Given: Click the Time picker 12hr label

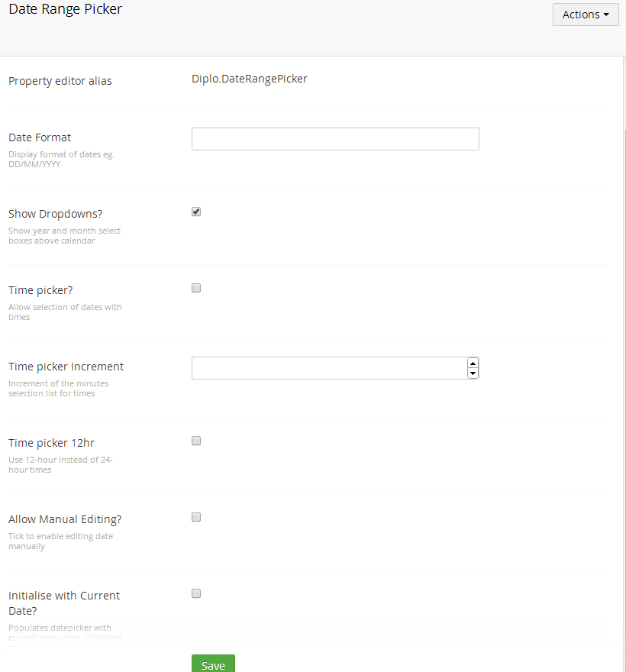Looking at the screenshot, I should [x=51, y=443].
